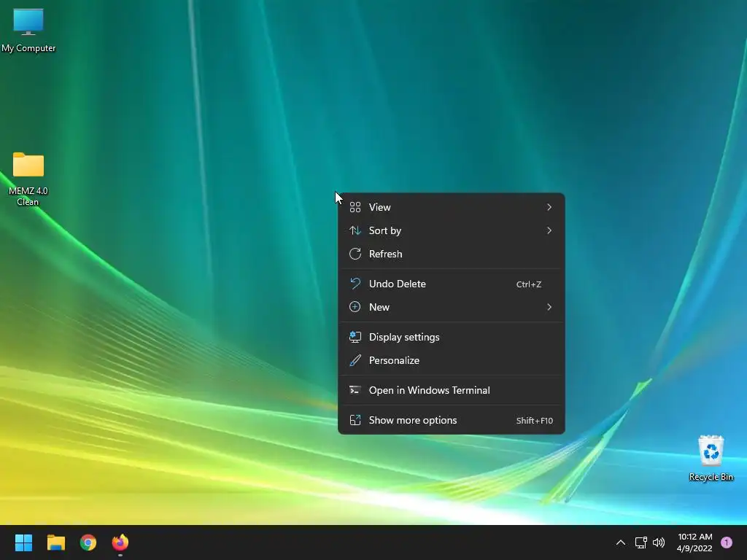Expand the New submenu chevron
The height and width of the screenshot is (560, 747).
pyautogui.click(x=549, y=307)
